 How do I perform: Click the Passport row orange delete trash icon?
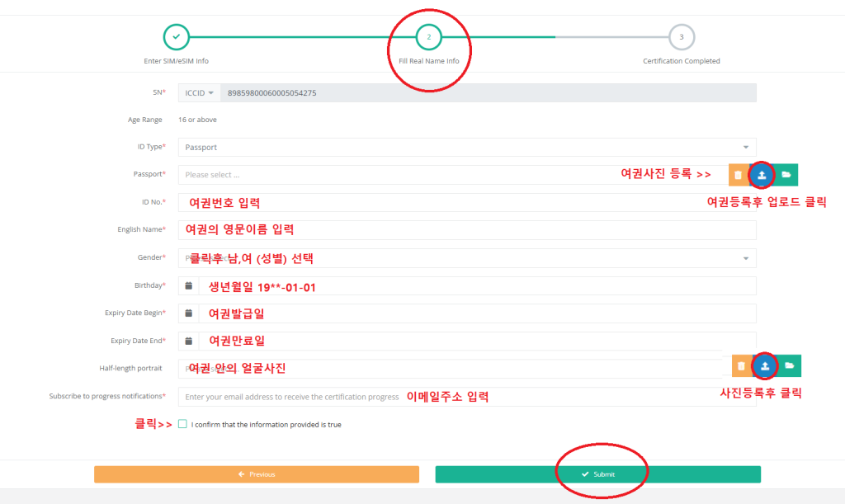[x=738, y=175]
